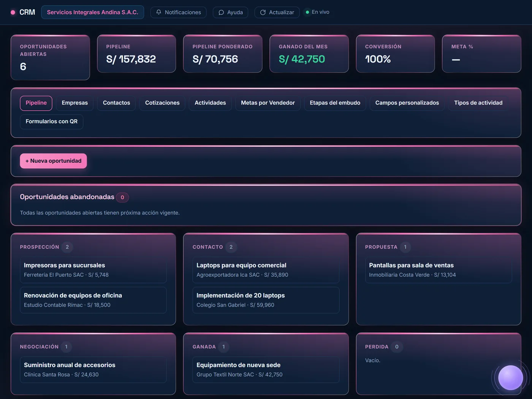Create a new opportunity with Nueva oportunidad
Screen dimensions: 532x399
(53, 161)
